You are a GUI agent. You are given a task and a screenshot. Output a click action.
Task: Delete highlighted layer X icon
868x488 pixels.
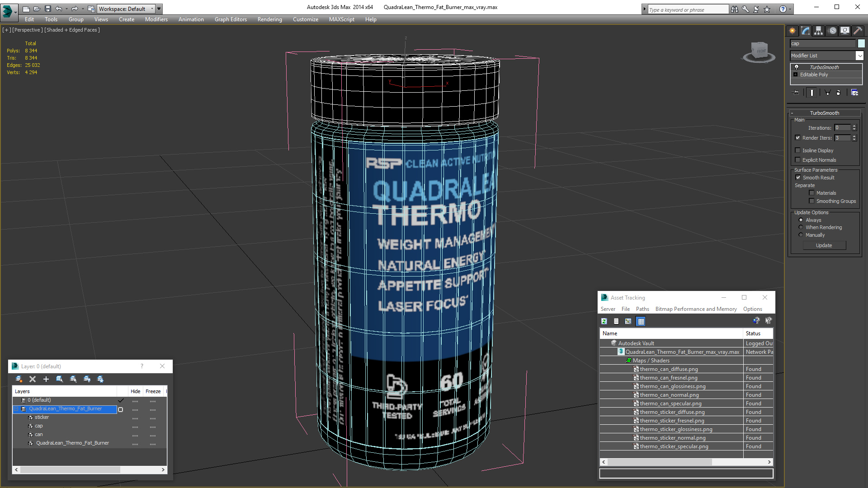[x=33, y=379]
